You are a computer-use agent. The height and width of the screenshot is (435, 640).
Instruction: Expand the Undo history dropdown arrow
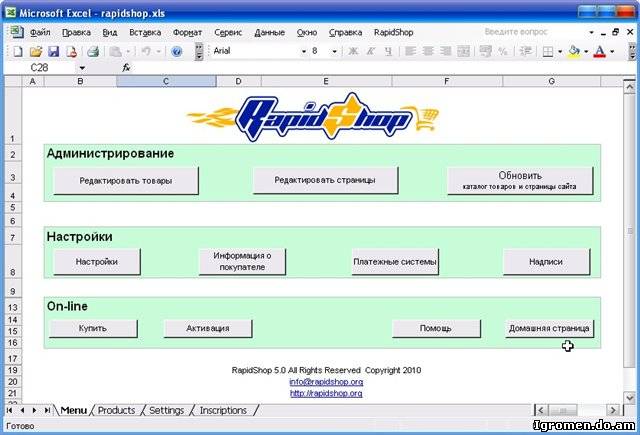tap(158, 51)
